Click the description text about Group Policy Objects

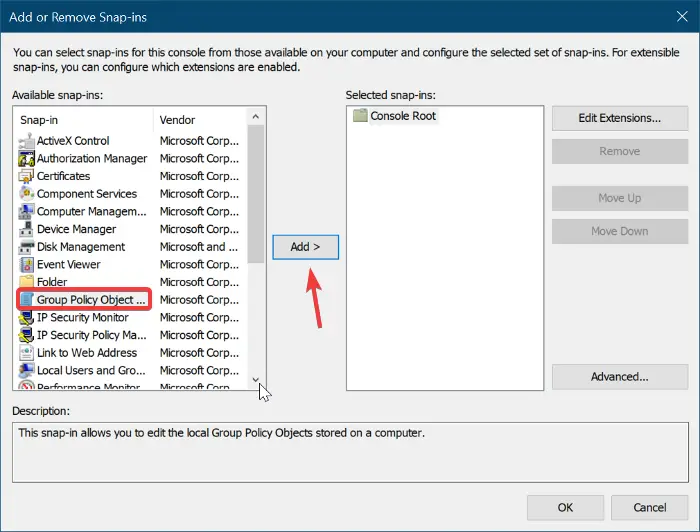pos(221,433)
